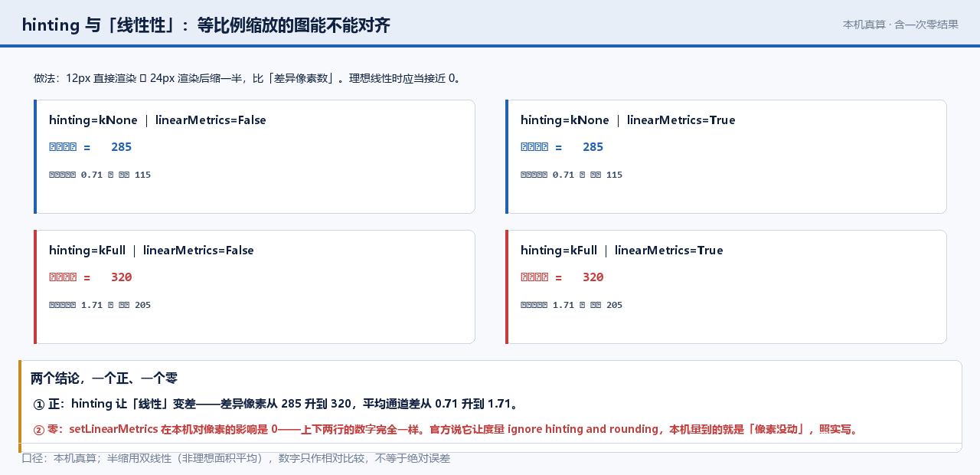The height and width of the screenshot is (475, 980).
Task: Click the "本机真算 · 含一次零结果" header note
Action: click(900, 25)
